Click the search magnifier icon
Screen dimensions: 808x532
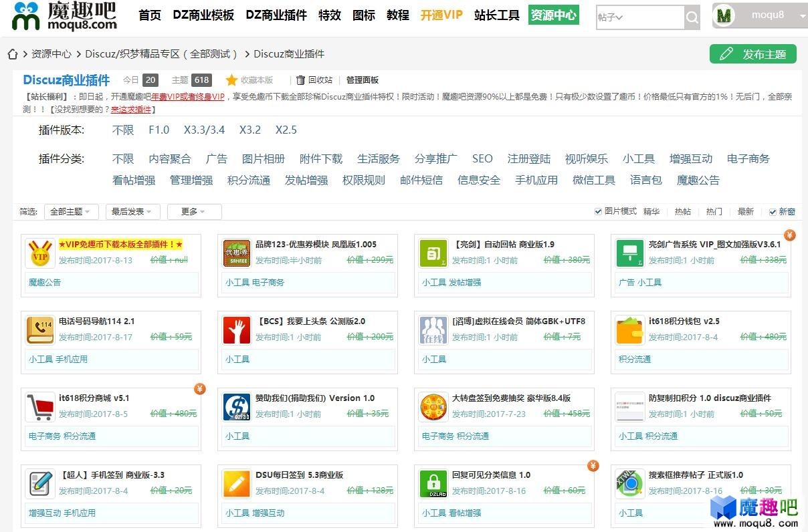pyautogui.click(x=692, y=17)
